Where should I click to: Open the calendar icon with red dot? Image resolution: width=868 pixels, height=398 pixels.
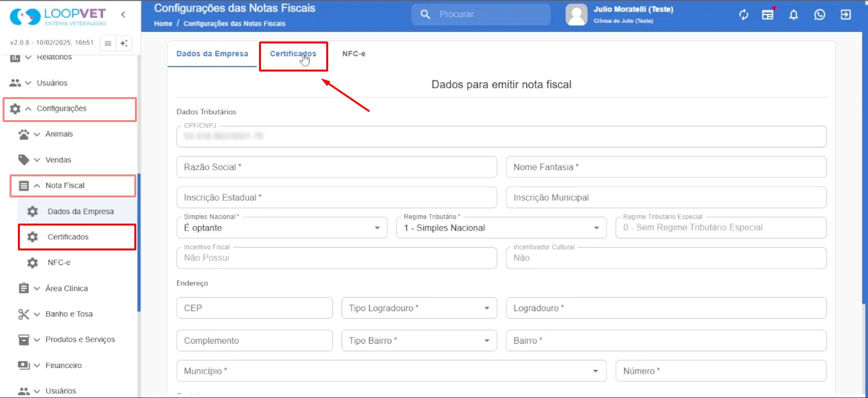coord(768,15)
